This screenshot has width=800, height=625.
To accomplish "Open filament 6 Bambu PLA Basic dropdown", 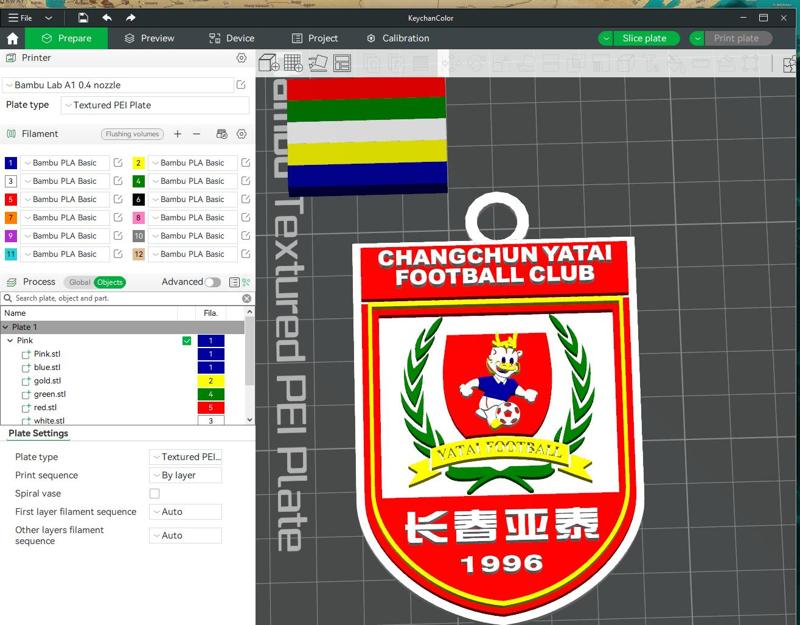I will coord(192,199).
